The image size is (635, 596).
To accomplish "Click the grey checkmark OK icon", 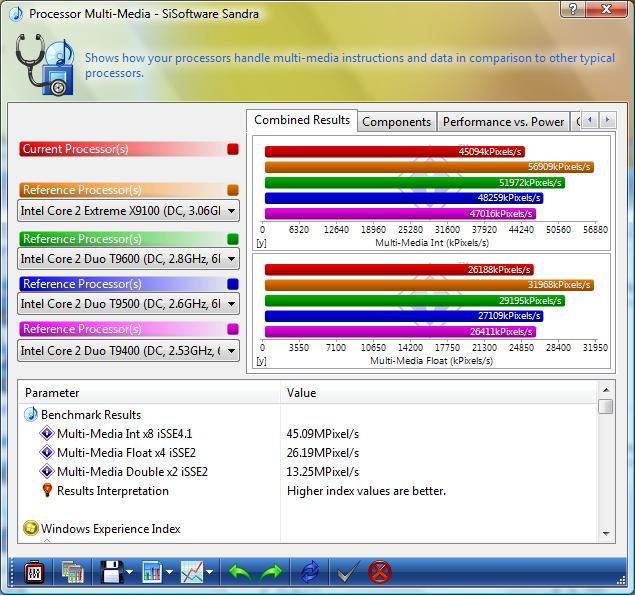I will point(347,572).
